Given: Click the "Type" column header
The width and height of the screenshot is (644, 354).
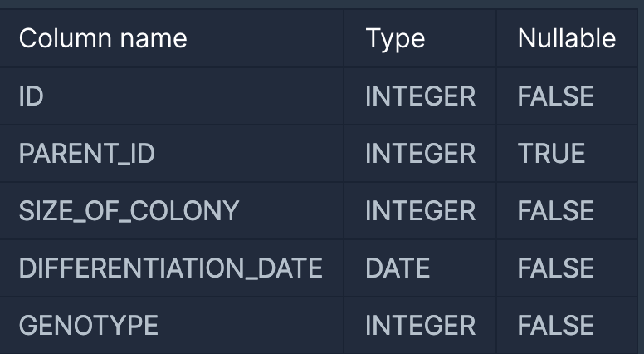Looking at the screenshot, I should [x=395, y=38].
